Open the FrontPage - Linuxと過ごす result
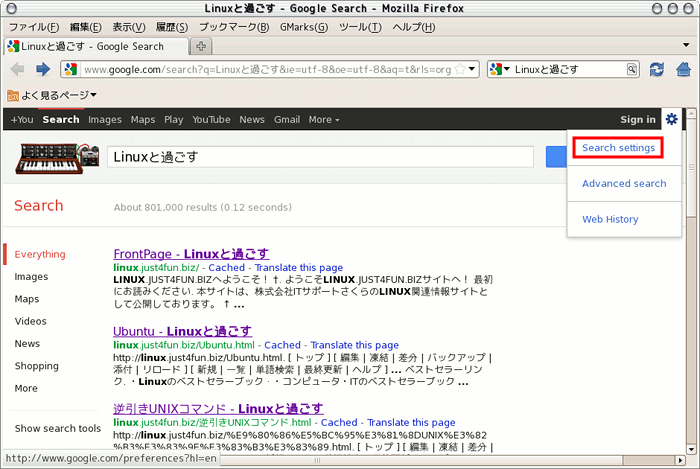700x469 pixels. [x=191, y=254]
